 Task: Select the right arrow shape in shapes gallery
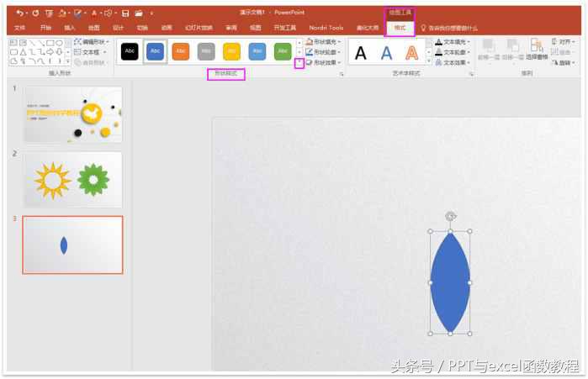click(x=50, y=52)
